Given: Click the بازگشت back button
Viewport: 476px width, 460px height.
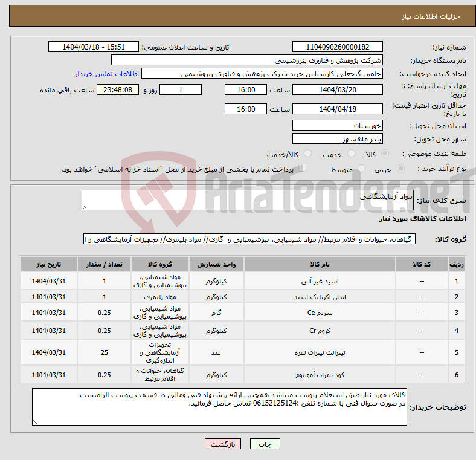Looking at the screenshot, I should (x=223, y=444).
